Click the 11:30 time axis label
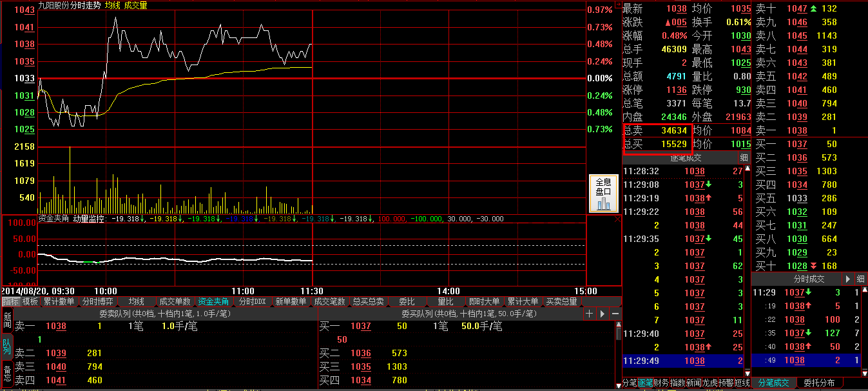The height and width of the screenshot is (391, 868). point(313,291)
